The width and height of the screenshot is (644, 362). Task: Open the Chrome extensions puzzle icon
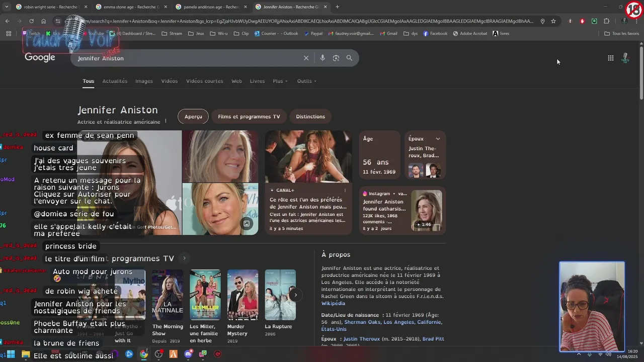[x=606, y=21]
